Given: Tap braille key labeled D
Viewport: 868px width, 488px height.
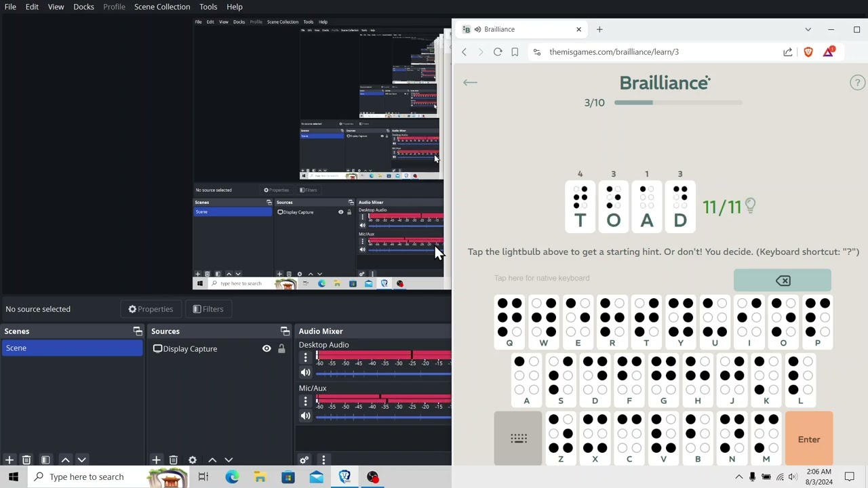Looking at the screenshot, I should coord(595,380).
